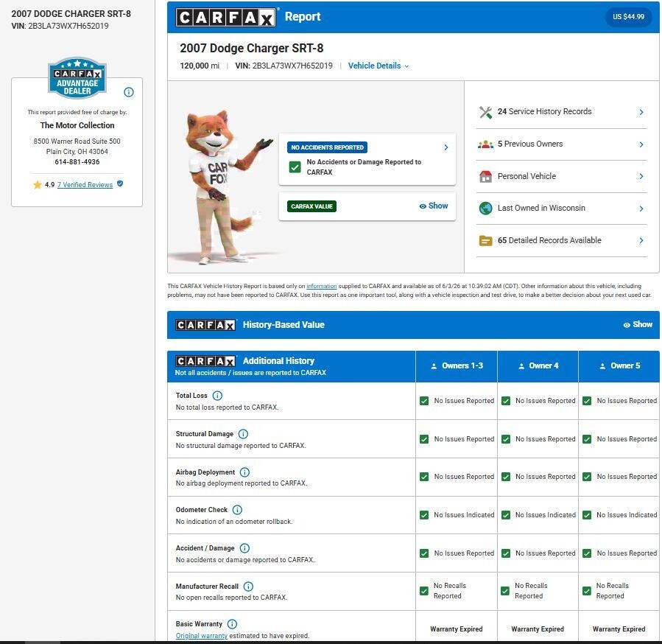Open 24 Service History Records entry
662x644 pixels.
pyautogui.click(x=562, y=112)
